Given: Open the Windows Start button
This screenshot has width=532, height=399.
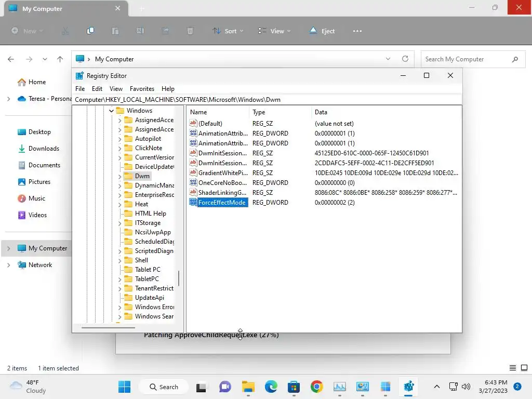Looking at the screenshot, I should point(124,387).
